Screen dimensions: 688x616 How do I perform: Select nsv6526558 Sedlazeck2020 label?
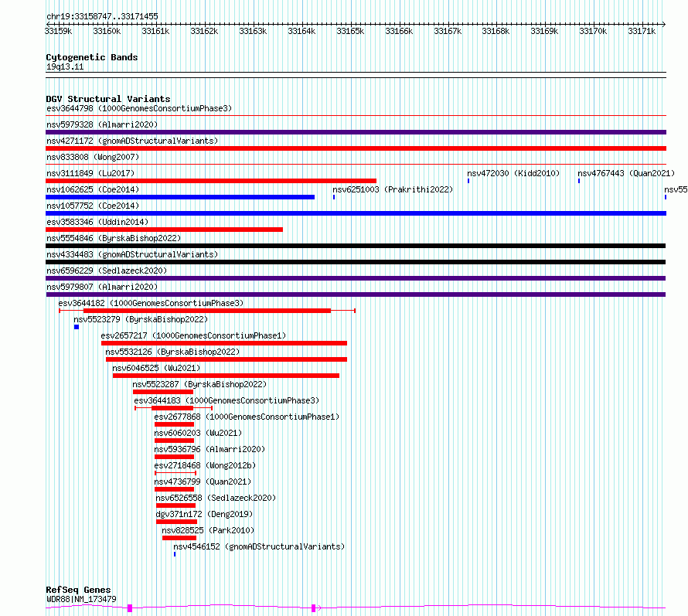coord(216,498)
